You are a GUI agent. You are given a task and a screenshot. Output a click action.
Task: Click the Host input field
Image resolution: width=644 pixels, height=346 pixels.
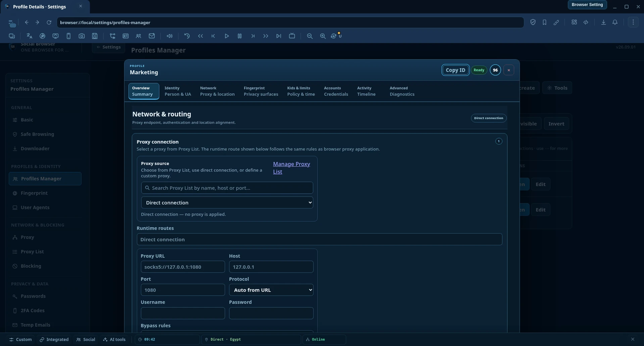click(x=271, y=267)
